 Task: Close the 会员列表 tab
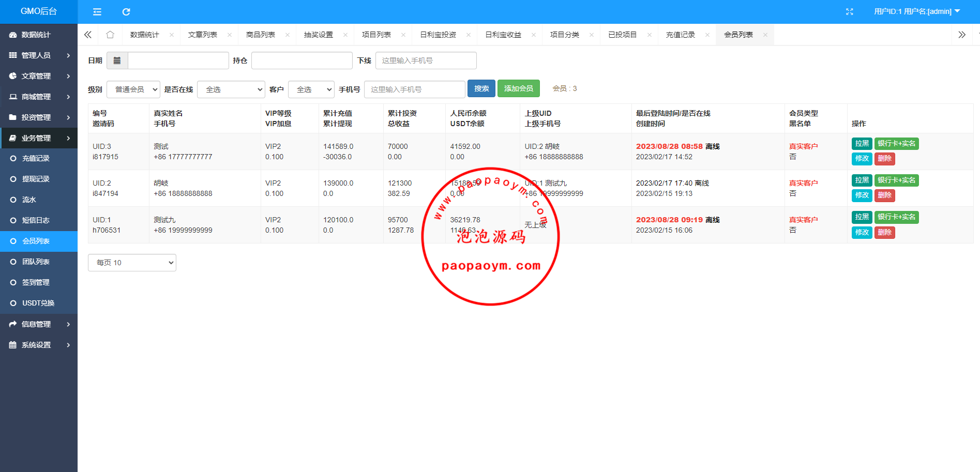765,35
